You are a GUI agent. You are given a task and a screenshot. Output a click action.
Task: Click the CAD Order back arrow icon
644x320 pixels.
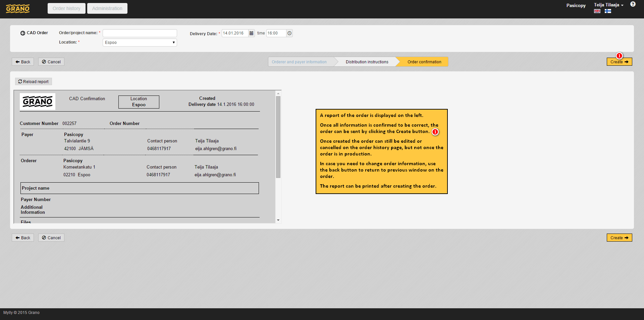(23, 33)
